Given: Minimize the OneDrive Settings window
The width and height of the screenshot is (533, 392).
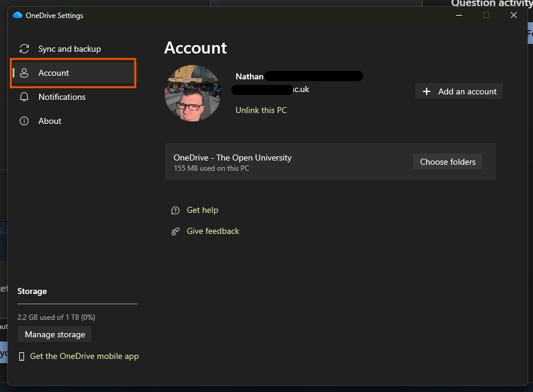Looking at the screenshot, I should pos(459,15).
